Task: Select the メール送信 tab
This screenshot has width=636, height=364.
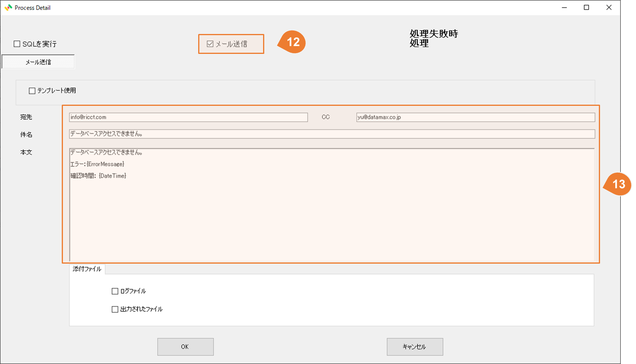Action: click(x=38, y=62)
